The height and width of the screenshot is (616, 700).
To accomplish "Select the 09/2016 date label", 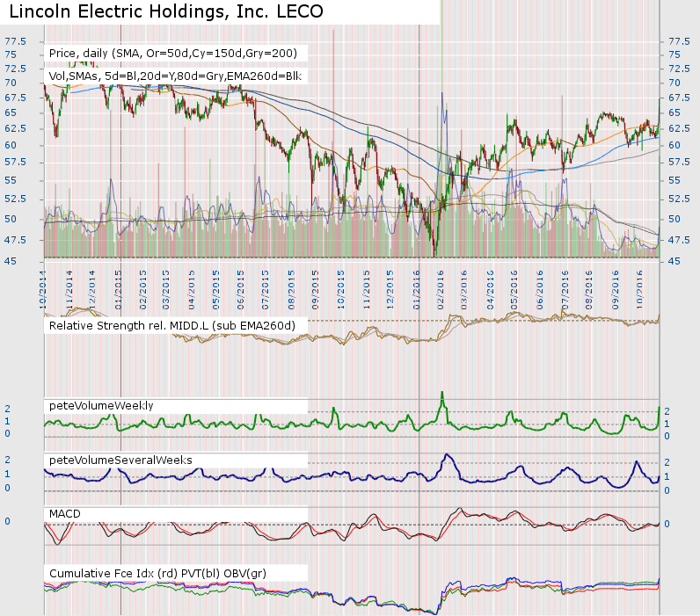I will coord(616,289).
